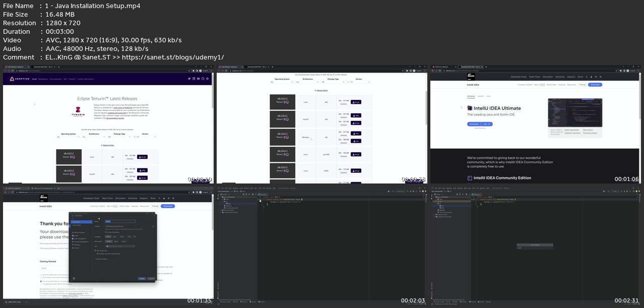Viewport: 644px width, 308px height.
Task: Open the Package Type dropdown in the 00:00:10 frame
Action: click(x=119, y=137)
